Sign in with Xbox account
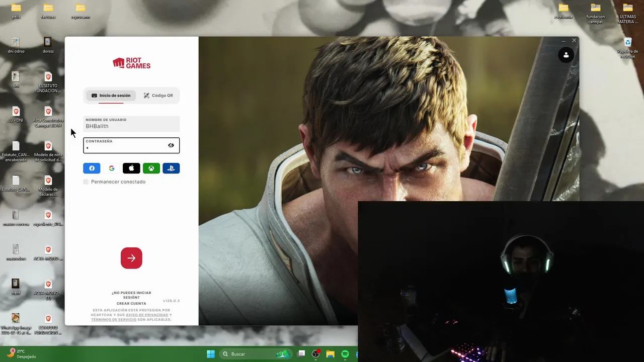 click(x=151, y=168)
